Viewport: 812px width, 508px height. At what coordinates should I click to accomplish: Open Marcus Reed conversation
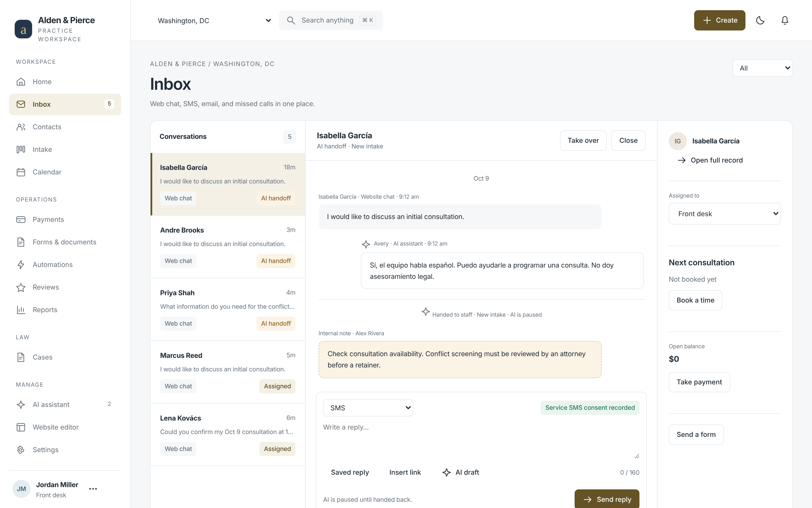tap(228, 372)
